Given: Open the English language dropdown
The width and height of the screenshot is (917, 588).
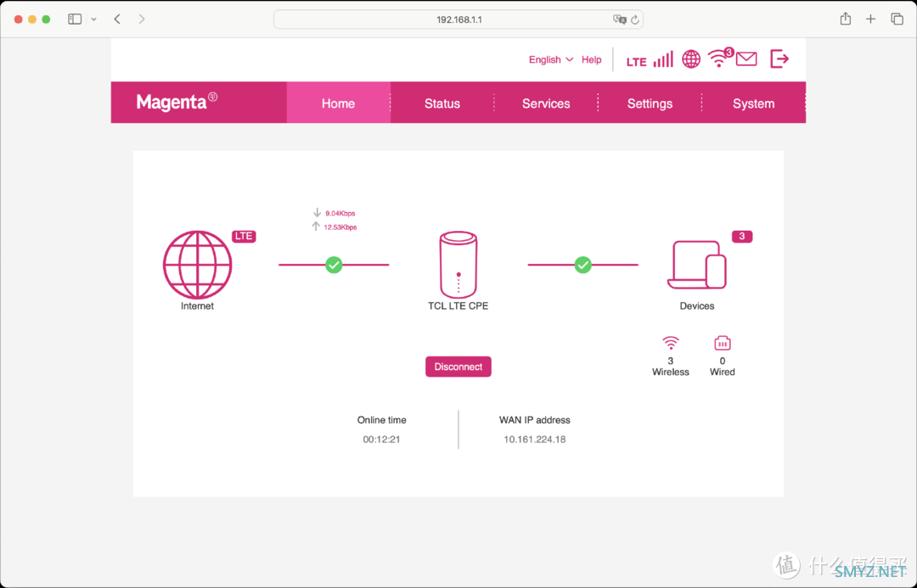Looking at the screenshot, I should (x=551, y=59).
